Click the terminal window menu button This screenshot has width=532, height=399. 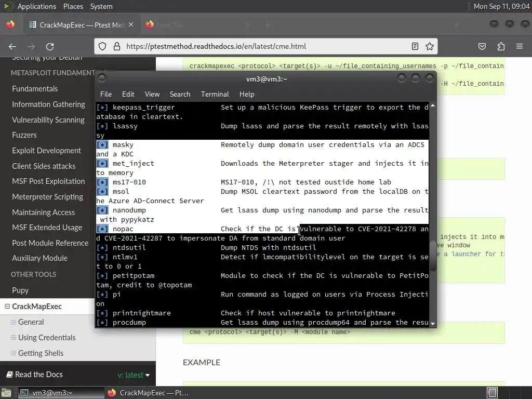pos(102,79)
